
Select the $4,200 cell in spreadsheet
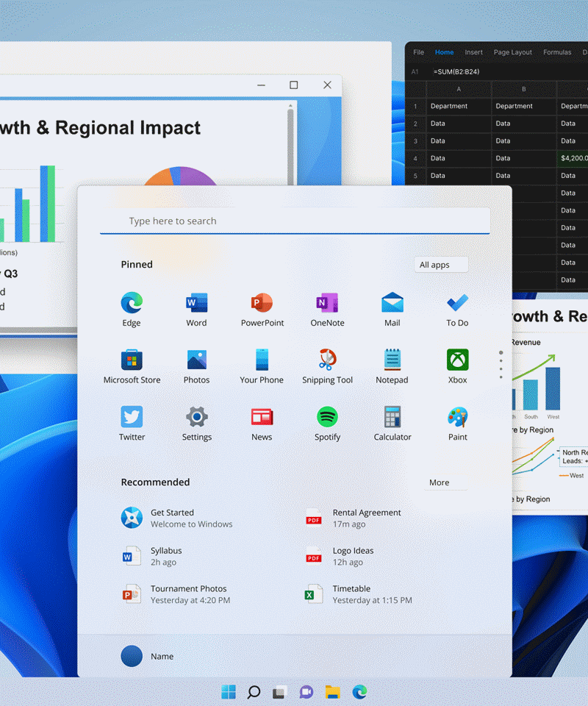click(573, 158)
